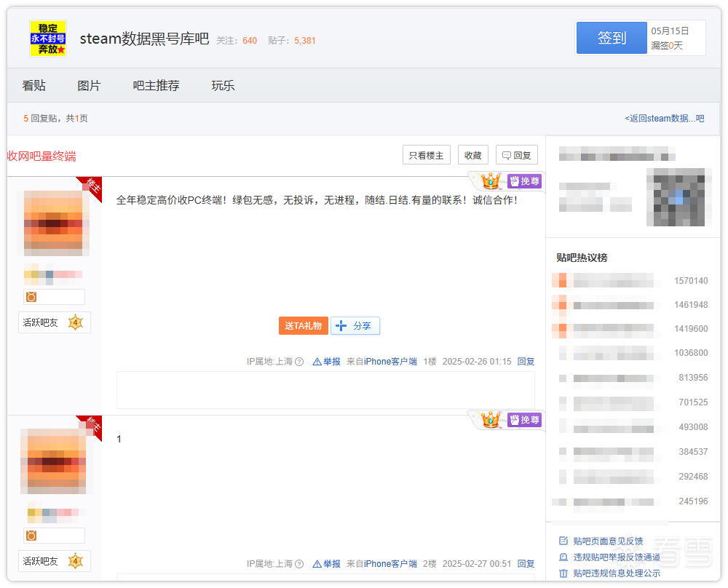
Task: Click the 贴子 5,381 post count
Action: [x=292, y=41]
